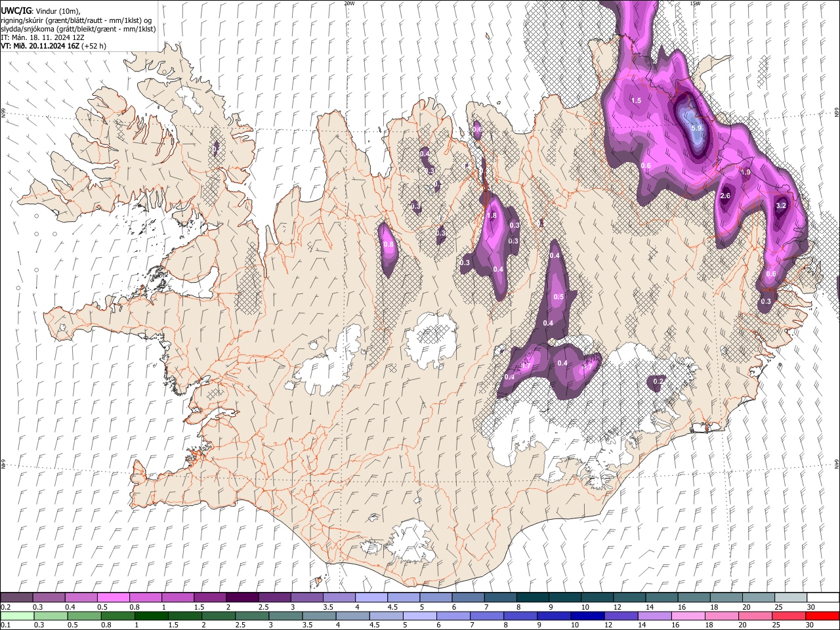840x630 pixels.
Task: Click the 1.9 value label on the map
Action: pyautogui.click(x=745, y=172)
